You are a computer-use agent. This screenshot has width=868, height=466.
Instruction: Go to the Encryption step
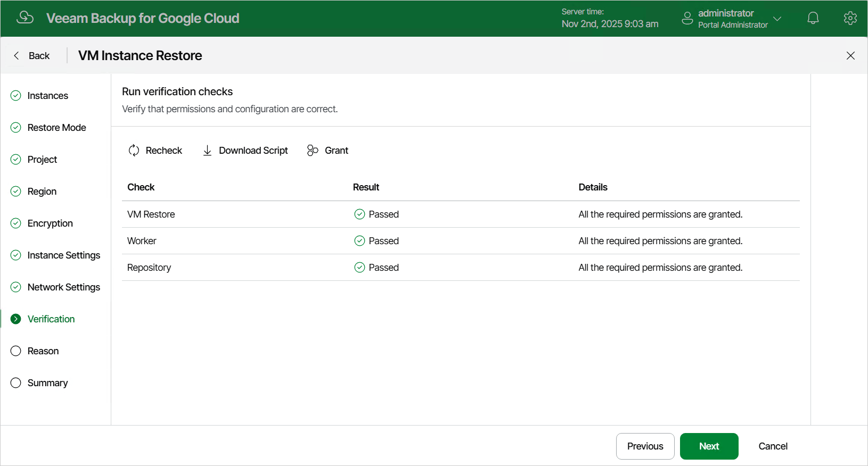pyautogui.click(x=50, y=223)
